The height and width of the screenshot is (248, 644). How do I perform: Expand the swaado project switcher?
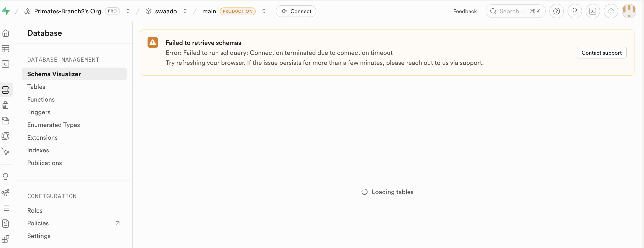pyautogui.click(x=185, y=11)
